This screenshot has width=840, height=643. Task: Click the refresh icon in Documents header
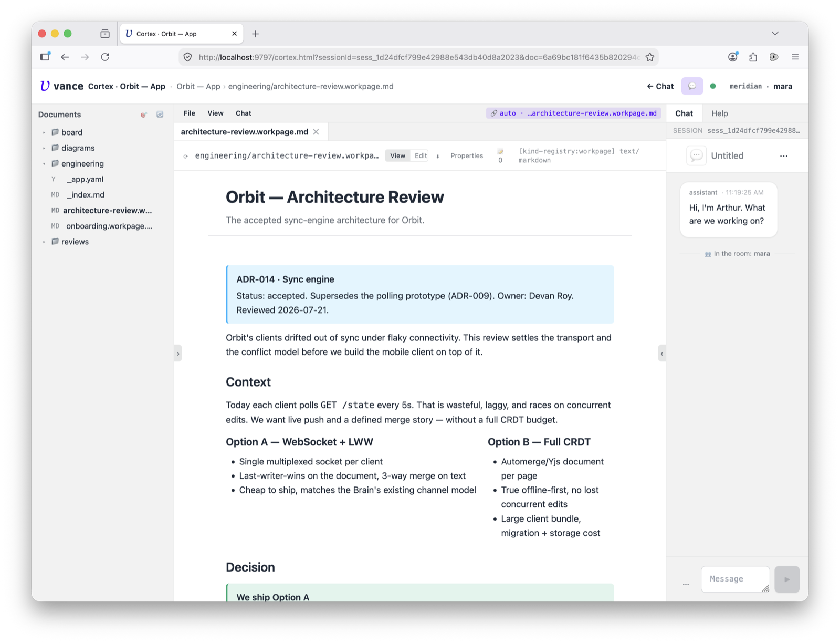[x=160, y=115]
